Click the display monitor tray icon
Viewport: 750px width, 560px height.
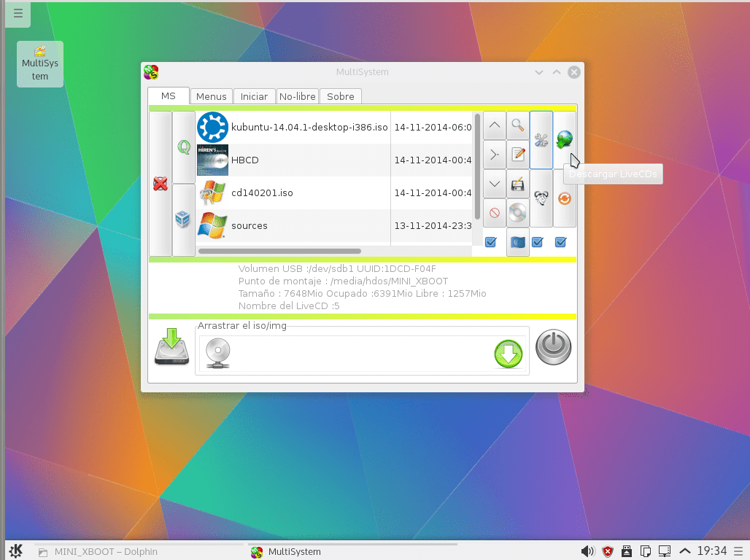(665, 551)
